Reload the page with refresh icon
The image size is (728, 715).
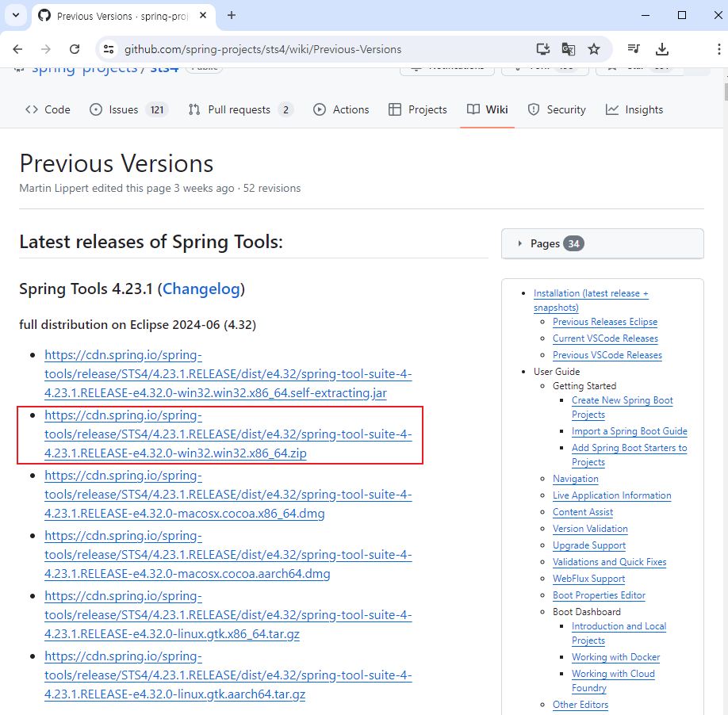(75, 49)
